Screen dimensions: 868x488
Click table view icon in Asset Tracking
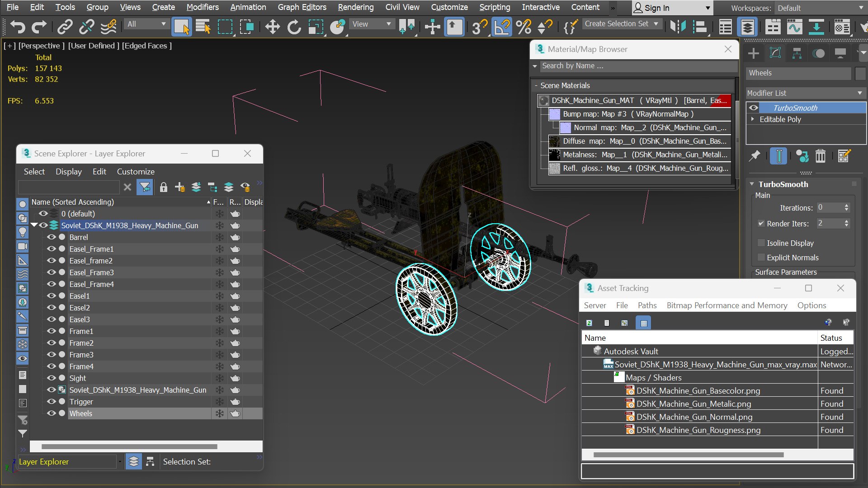click(x=644, y=323)
